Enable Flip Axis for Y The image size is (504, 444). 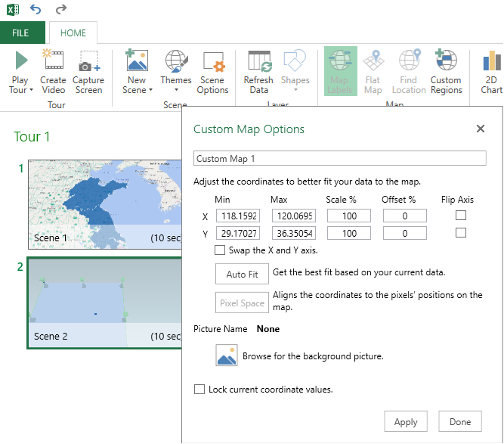tap(461, 233)
